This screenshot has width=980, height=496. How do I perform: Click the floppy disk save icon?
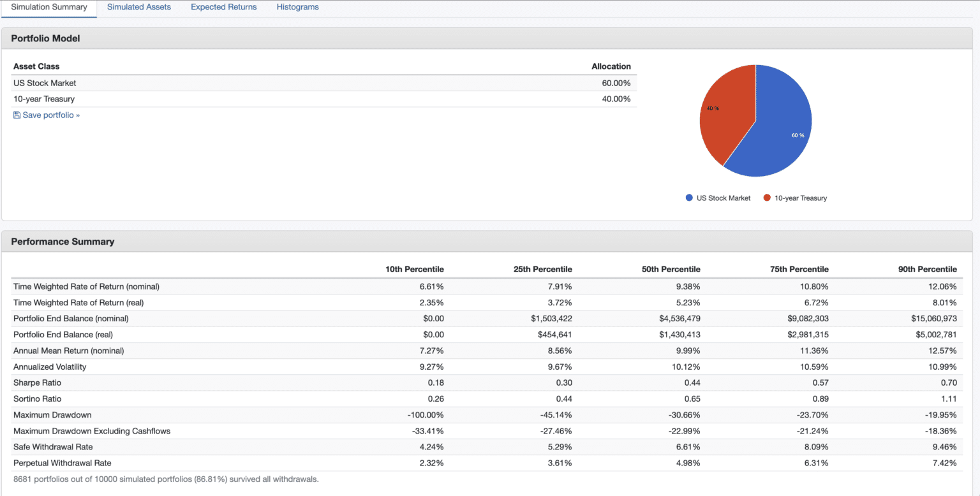17,115
